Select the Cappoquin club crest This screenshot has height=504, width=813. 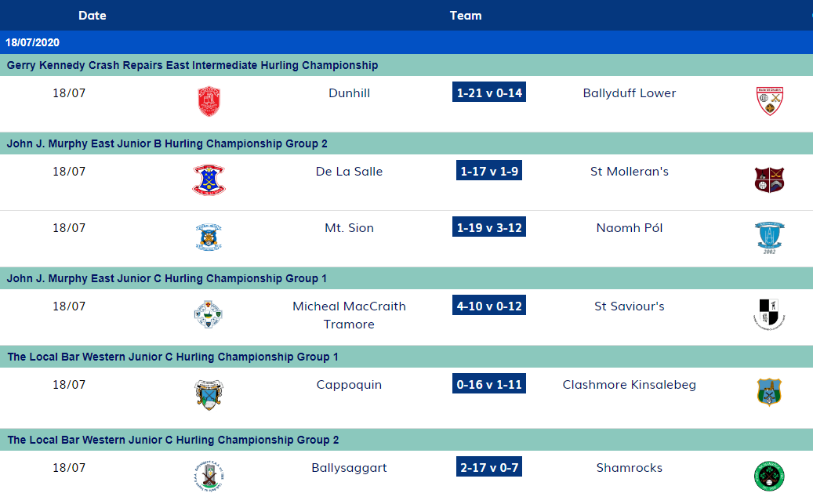[209, 394]
